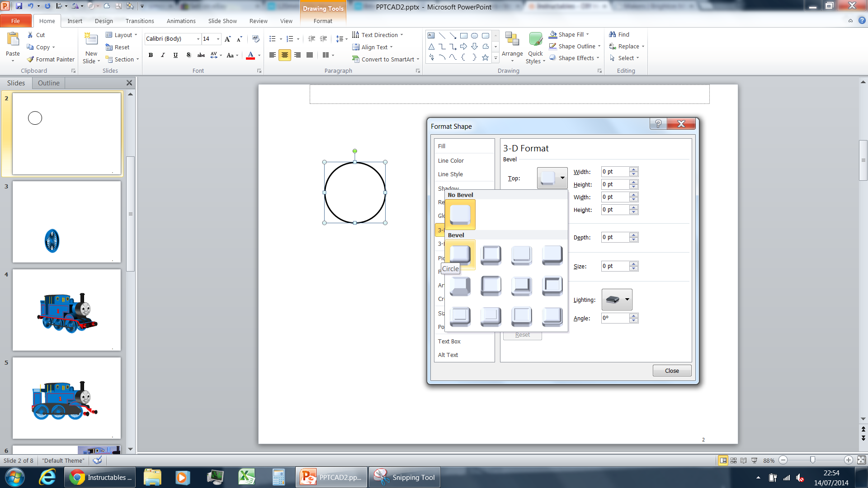Open Excel from the taskbar

pos(247,477)
